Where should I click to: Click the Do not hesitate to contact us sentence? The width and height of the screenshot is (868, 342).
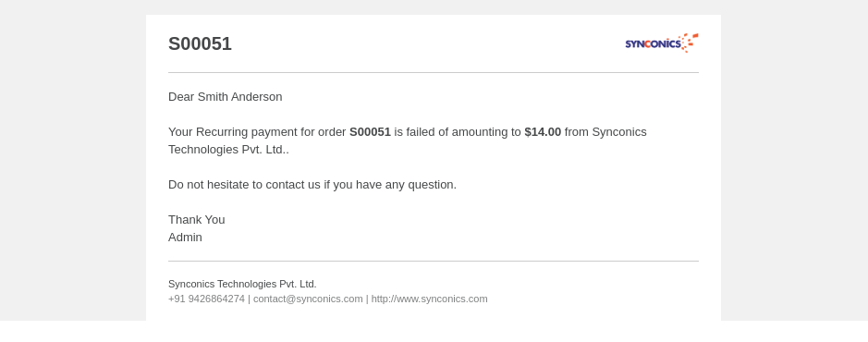[312, 185]
